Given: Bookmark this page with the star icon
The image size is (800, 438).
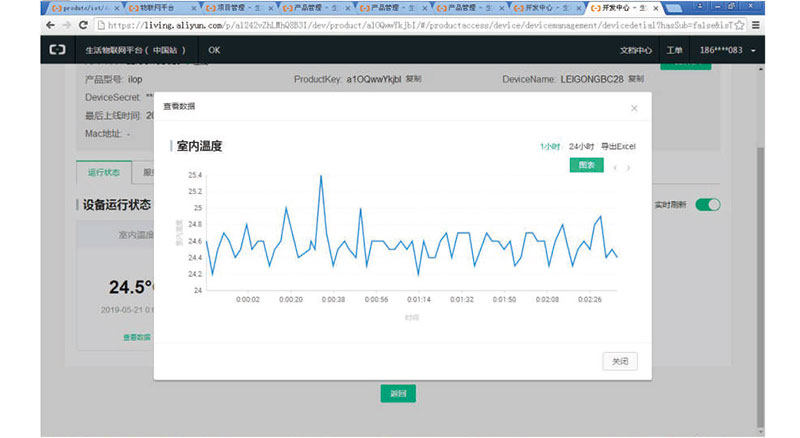Looking at the screenshot, I should [739, 25].
